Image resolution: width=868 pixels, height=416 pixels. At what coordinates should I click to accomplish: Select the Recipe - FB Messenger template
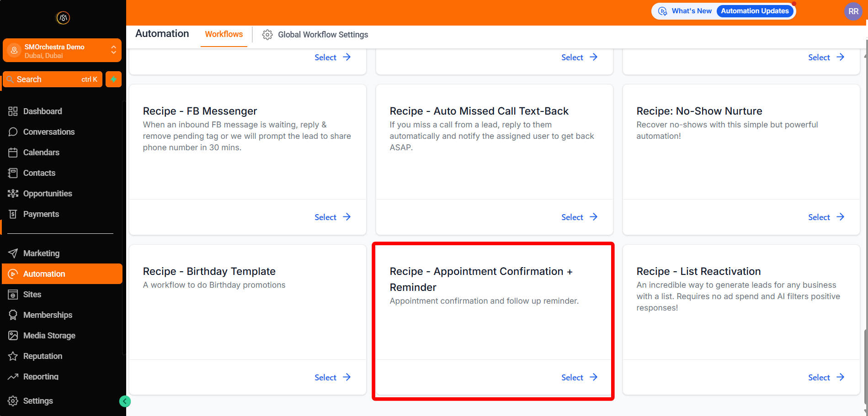[x=332, y=217]
